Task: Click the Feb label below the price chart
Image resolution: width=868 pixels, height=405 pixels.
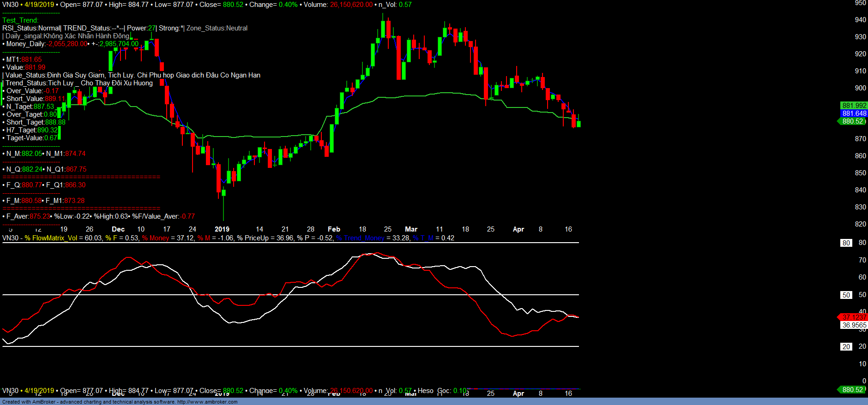Action: tap(334, 229)
